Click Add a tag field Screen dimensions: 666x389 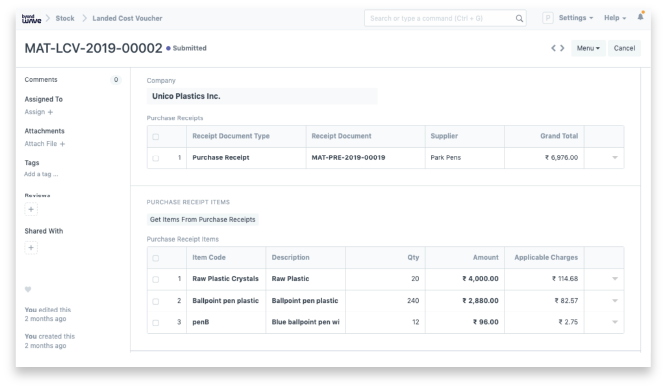(41, 174)
